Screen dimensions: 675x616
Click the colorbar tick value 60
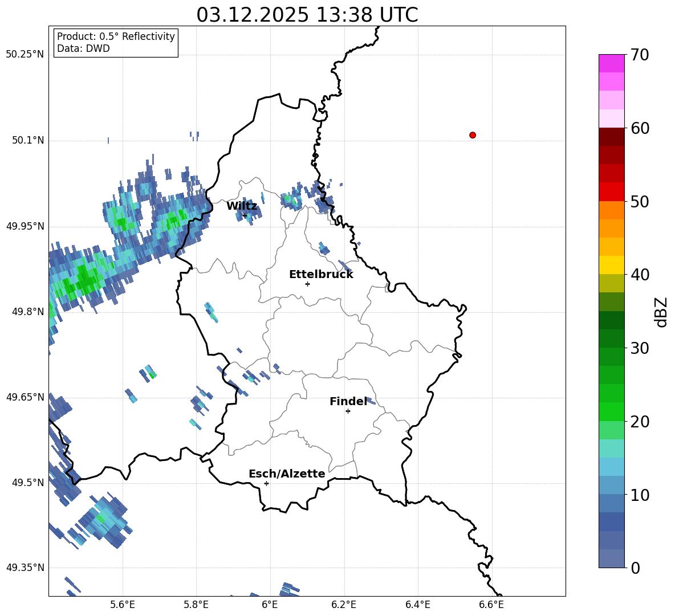(x=640, y=128)
